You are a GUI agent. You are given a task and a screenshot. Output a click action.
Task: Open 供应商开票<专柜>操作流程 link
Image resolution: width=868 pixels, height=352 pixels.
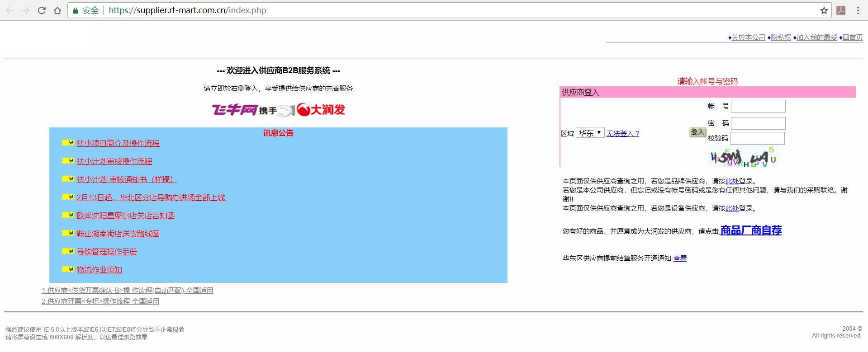point(100,301)
